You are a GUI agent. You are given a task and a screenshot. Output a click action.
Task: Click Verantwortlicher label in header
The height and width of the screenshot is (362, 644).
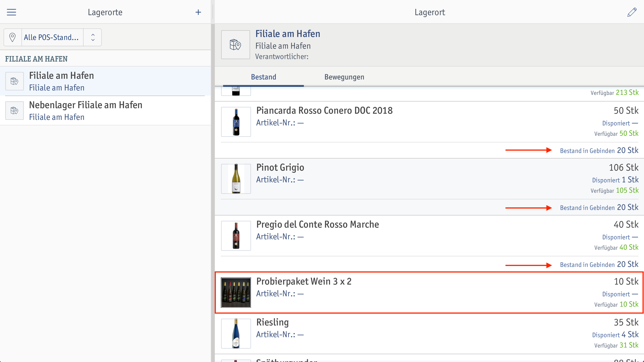point(282,57)
